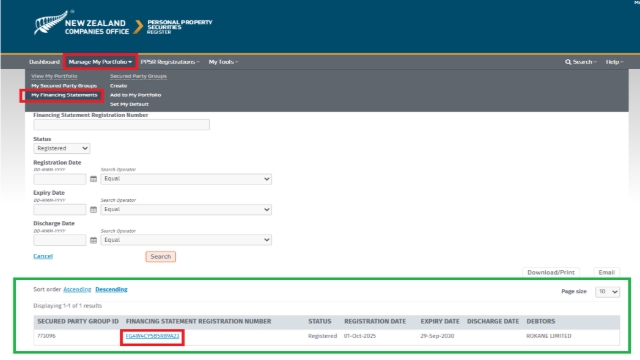
Task: Click the Expiry Date input field
Action: [60, 210]
